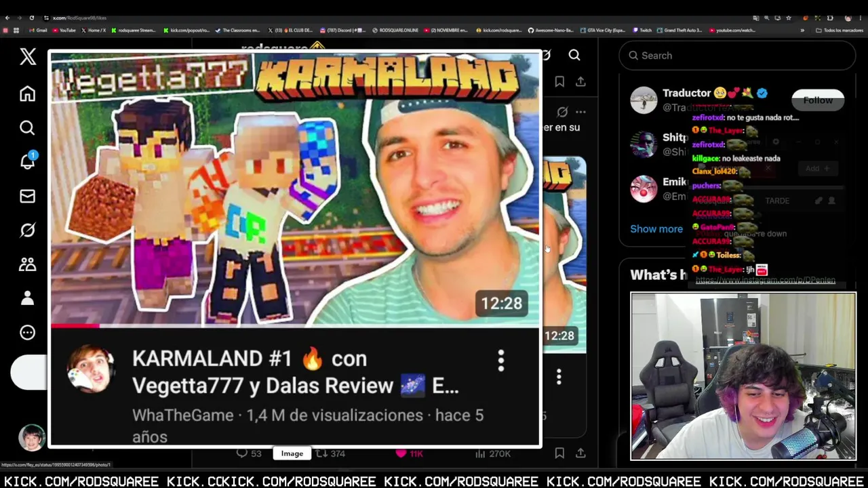868x488 pixels.
Task: Open More options circle icon in sidebar
Action: pyautogui.click(x=27, y=333)
